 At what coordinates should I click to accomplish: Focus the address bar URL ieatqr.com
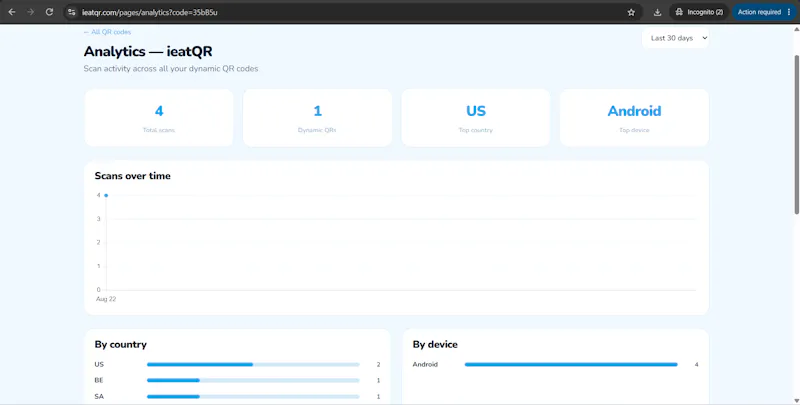pos(149,12)
